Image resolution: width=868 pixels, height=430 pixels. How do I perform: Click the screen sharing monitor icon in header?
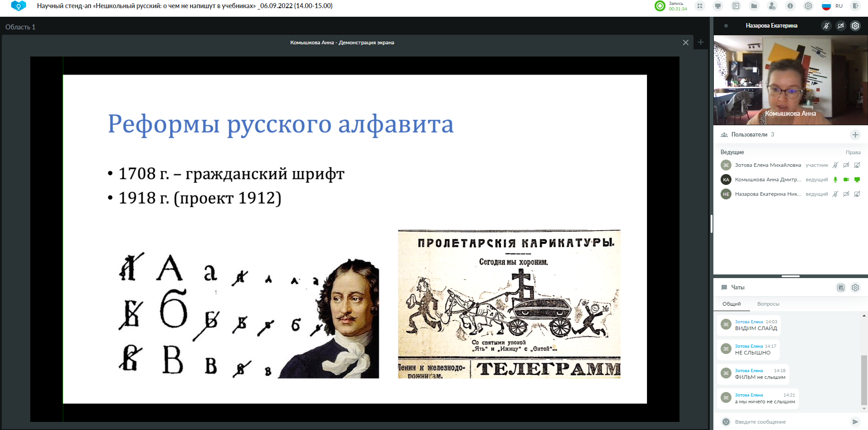718,6
